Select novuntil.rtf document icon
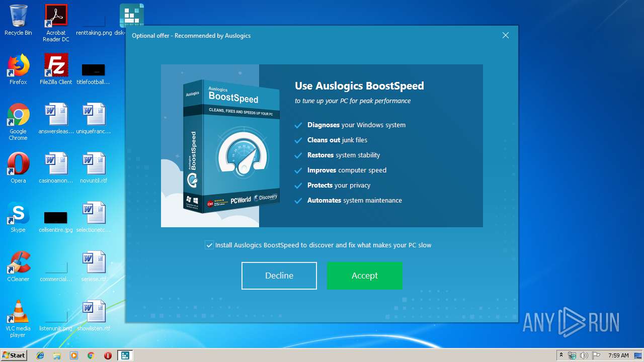 click(94, 168)
